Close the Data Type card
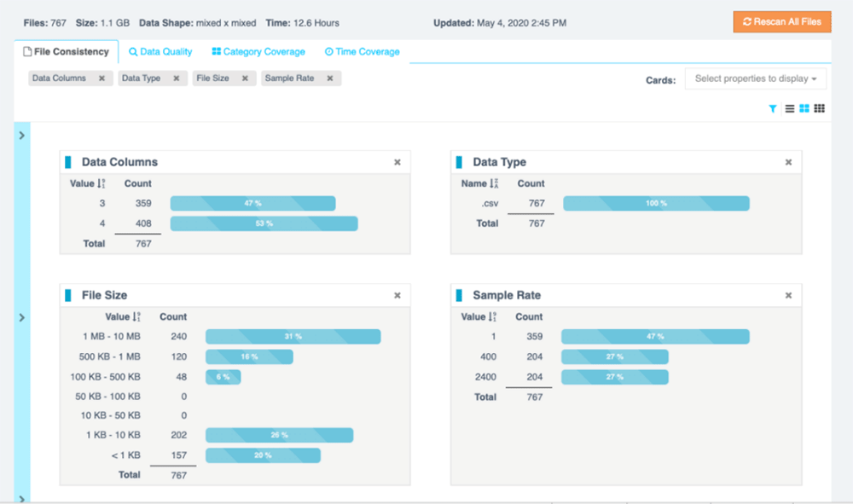 pyautogui.click(x=788, y=162)
